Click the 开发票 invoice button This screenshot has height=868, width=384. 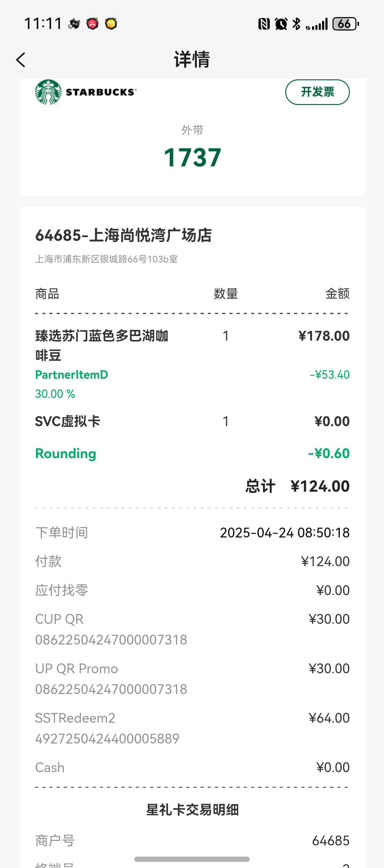[317, 92]
